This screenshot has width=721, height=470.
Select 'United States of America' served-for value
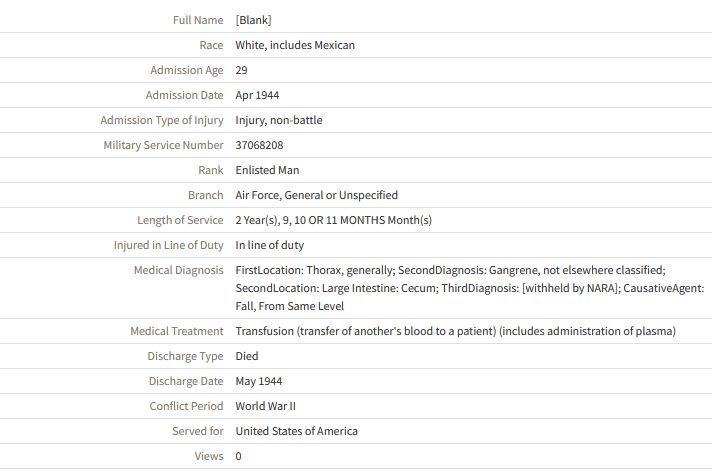296,431
